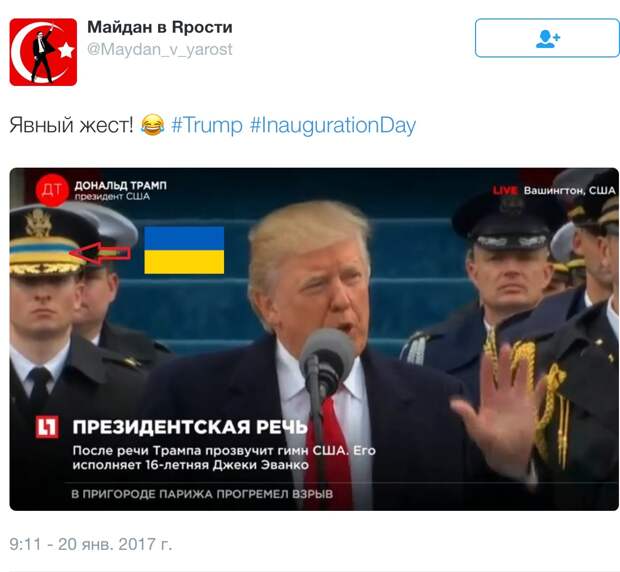Click the ДОНАЛЬД ТРАМП name caption

pyautogui.click(x=121, y=185)
